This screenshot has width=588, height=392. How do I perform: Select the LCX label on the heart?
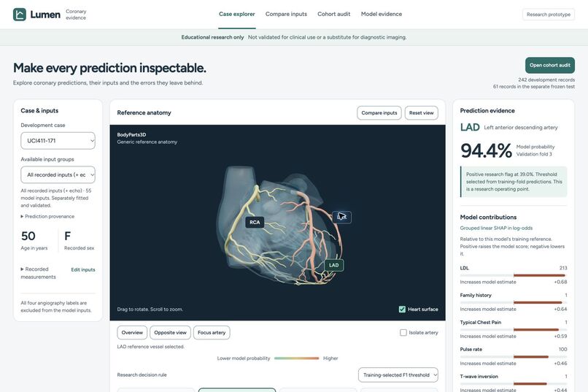coord(341,217)
